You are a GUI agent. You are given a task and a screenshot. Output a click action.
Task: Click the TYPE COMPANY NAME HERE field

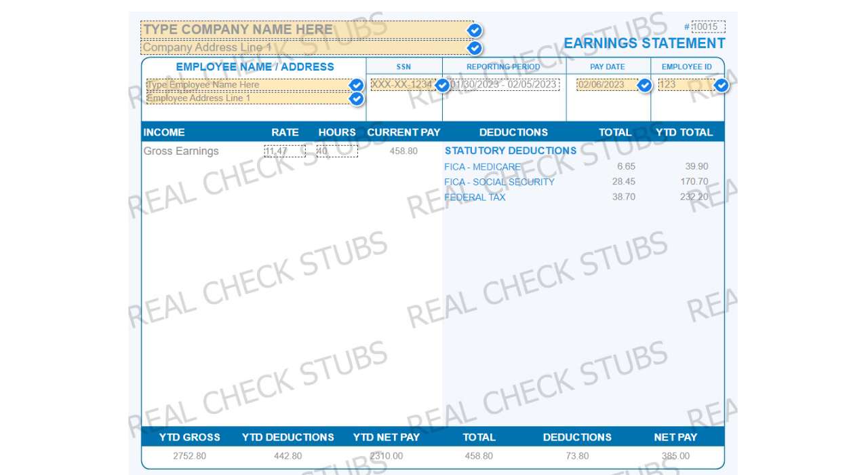coord(271,29)
